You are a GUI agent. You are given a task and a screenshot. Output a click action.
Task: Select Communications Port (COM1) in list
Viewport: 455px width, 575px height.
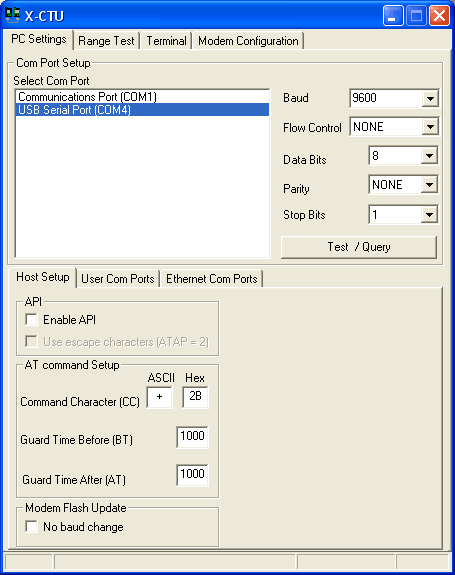click(x=142, y=97)
